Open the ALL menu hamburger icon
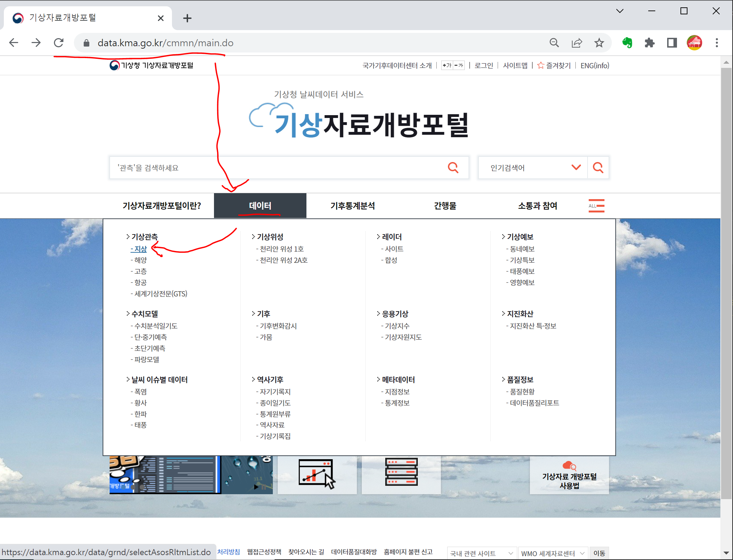The height and width of the screenshot is (560, 733). [x=596, y=206]
